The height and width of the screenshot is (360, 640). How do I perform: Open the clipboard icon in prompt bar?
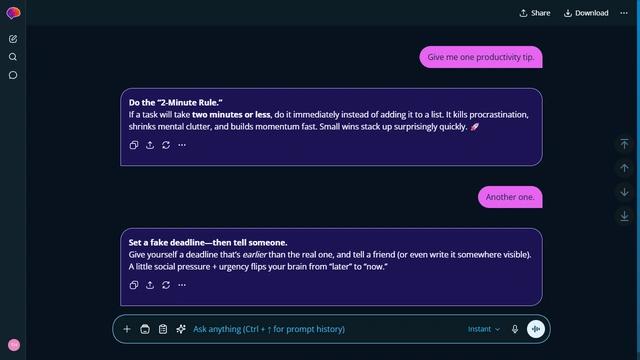[163, 329]
